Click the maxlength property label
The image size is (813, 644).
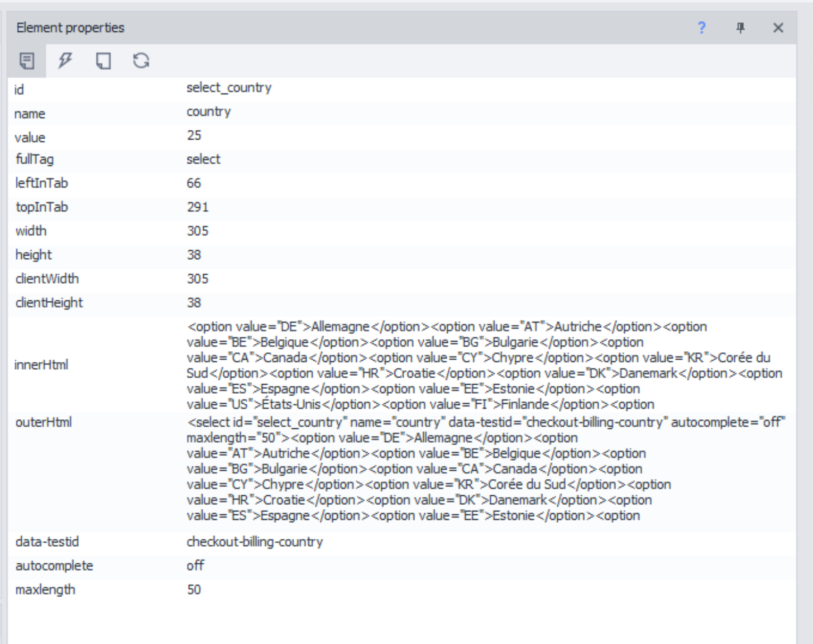pyautogui.click(x=45, y=590)
